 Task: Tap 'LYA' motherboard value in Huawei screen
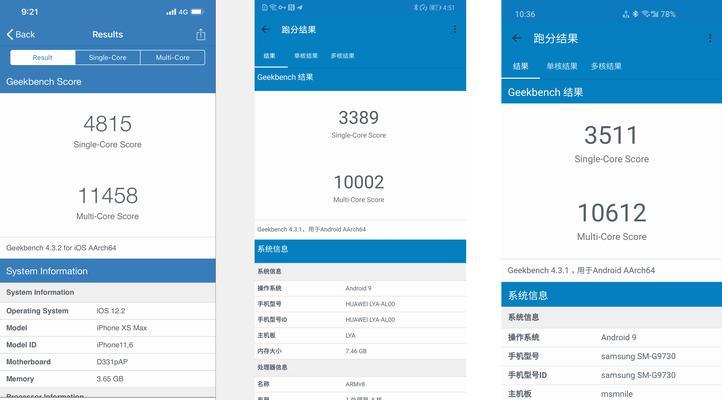pos(350,336)
